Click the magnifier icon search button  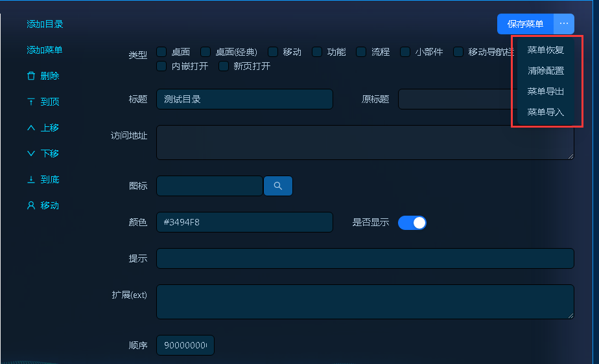(277, 186)
